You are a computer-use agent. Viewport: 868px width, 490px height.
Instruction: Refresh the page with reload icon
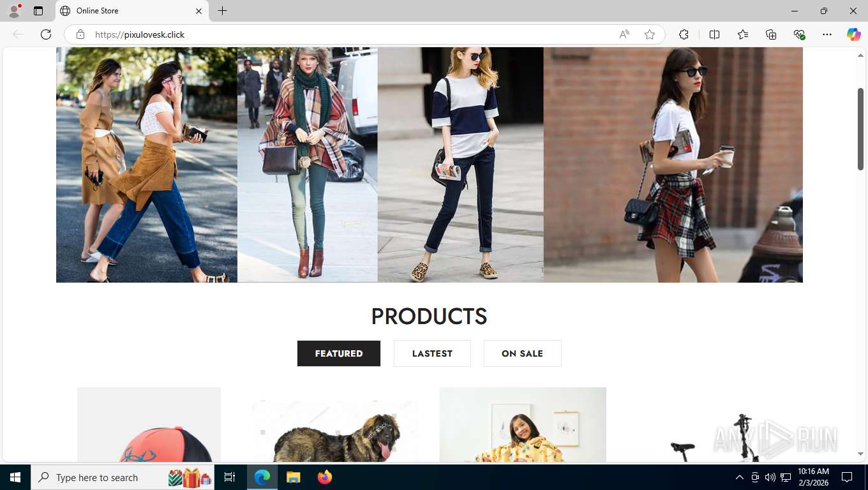coord(46,34)
